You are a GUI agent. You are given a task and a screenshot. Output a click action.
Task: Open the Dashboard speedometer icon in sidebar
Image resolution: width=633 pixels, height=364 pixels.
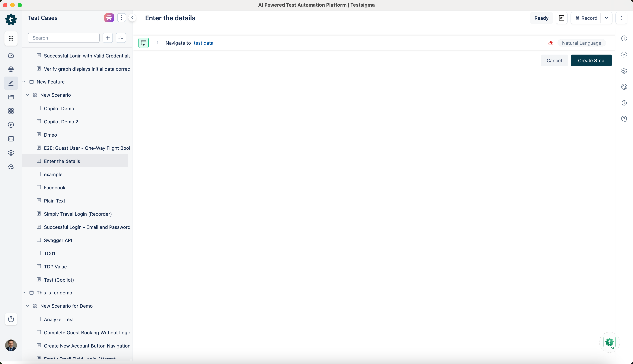click(x=11, y=55)
